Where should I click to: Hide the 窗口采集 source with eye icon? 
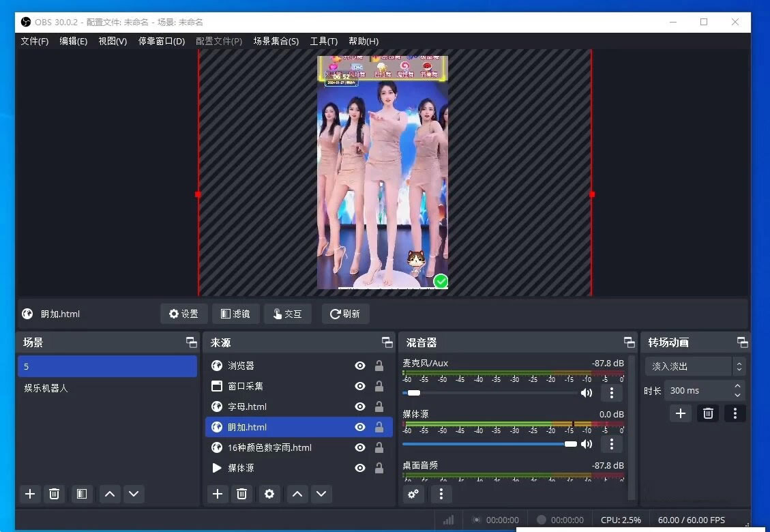click(x=360, y=386)
